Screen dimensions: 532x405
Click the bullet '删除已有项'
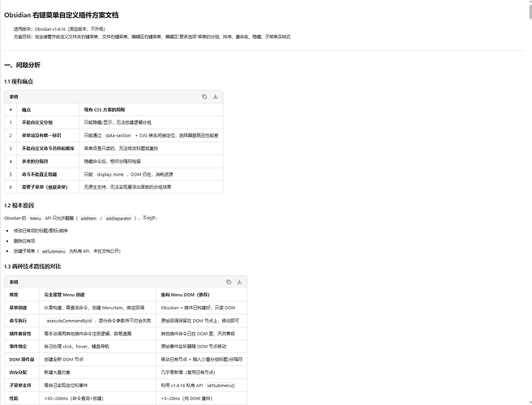click(x=24, y=241)
